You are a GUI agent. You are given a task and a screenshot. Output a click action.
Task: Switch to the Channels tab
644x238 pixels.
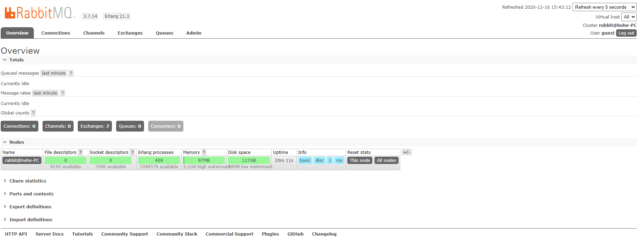(x=94, y=33)
